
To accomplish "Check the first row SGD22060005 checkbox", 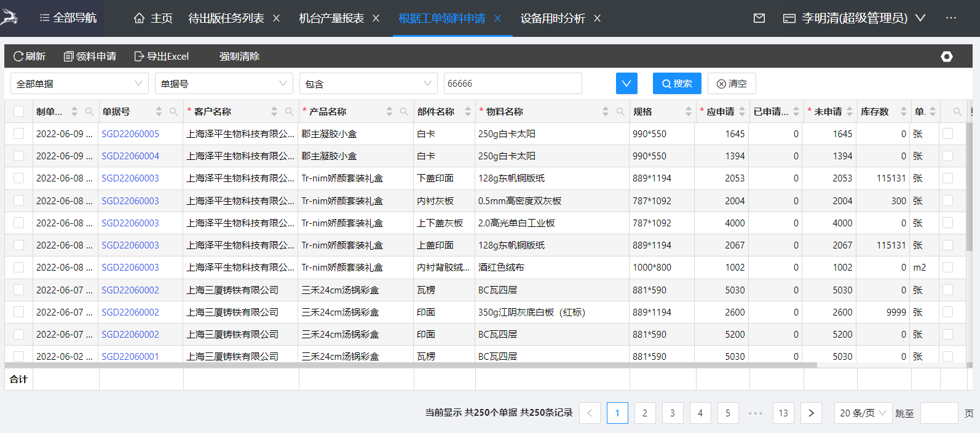I will (x=19, y=133).
